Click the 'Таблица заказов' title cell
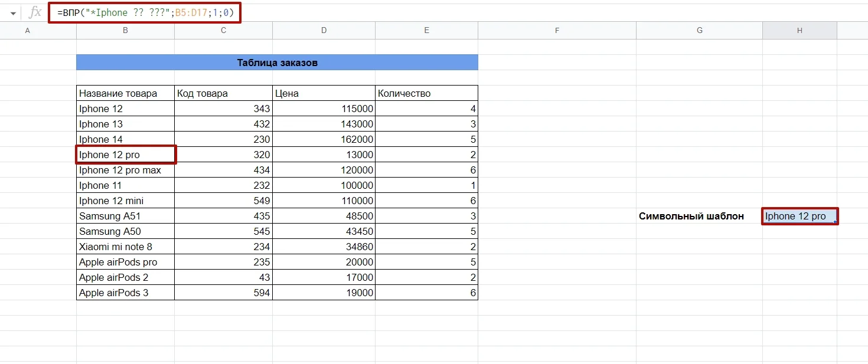The image size is (868, 364). [277, 63]
